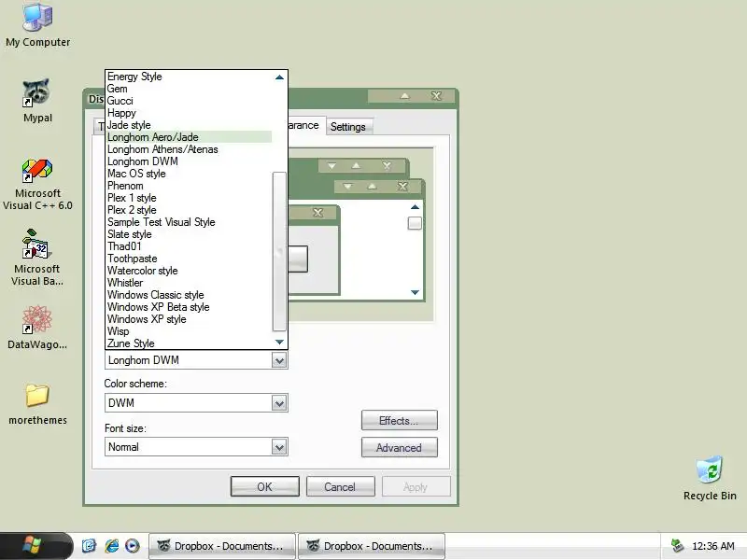
Task: Choose the Wisp style
Action: [x=190, y=331]
